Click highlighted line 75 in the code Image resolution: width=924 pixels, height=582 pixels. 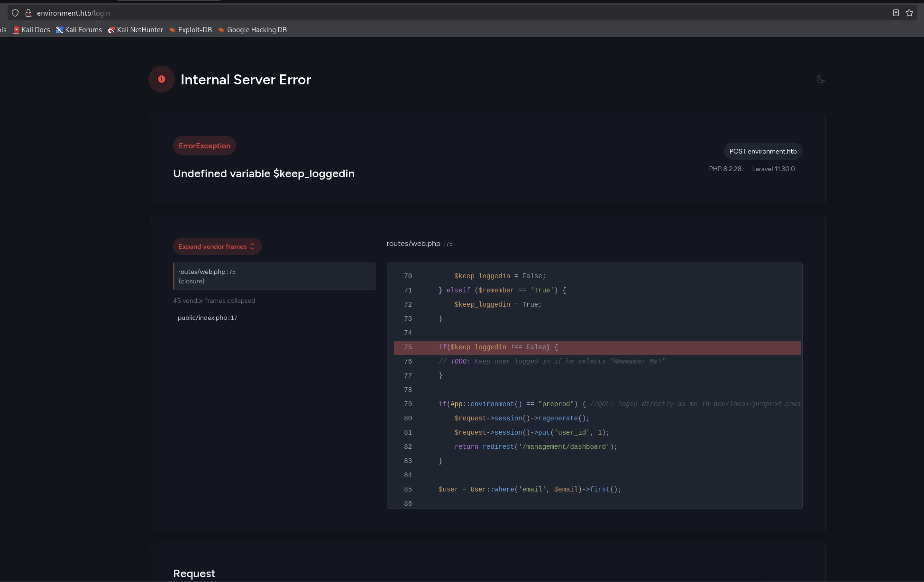[597, 347]
